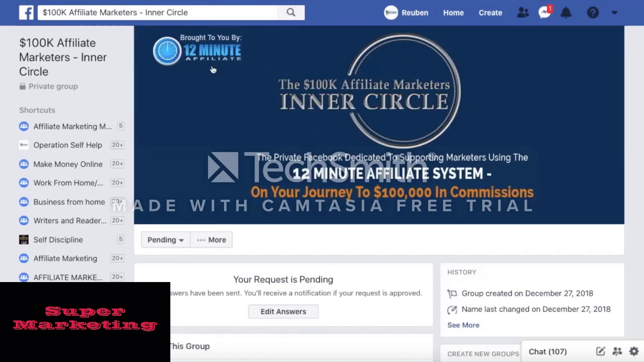Image resolution: width=644 pixels, height=362 pixels.
Task: Open Messenger notifications icon
Action: click(x=544, y=13)
